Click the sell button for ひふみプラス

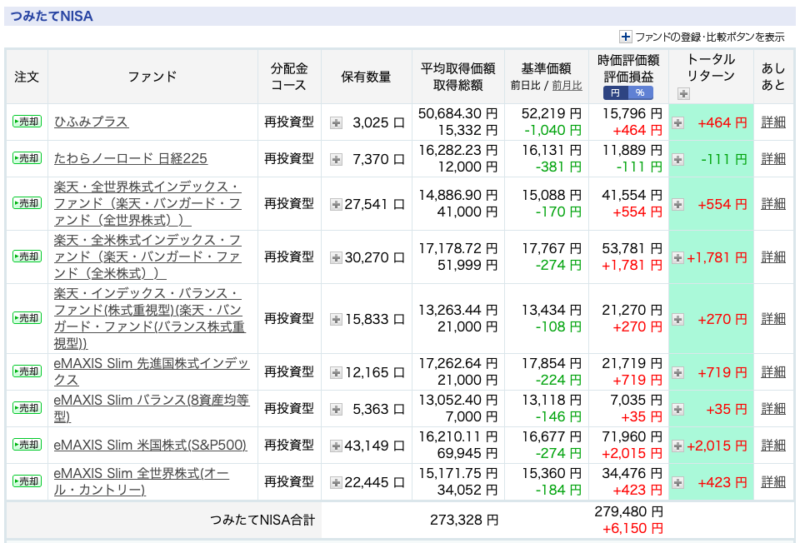point(26,122)
